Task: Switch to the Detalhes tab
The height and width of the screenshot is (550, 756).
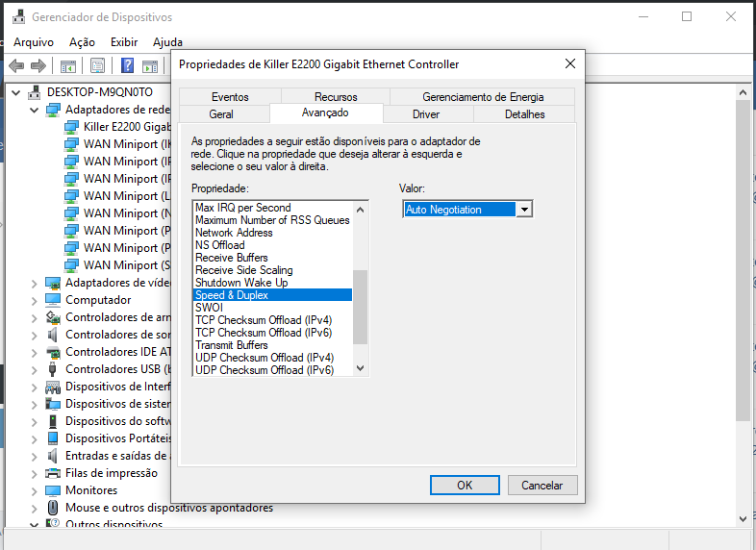Action: click(x=524, y=114)
